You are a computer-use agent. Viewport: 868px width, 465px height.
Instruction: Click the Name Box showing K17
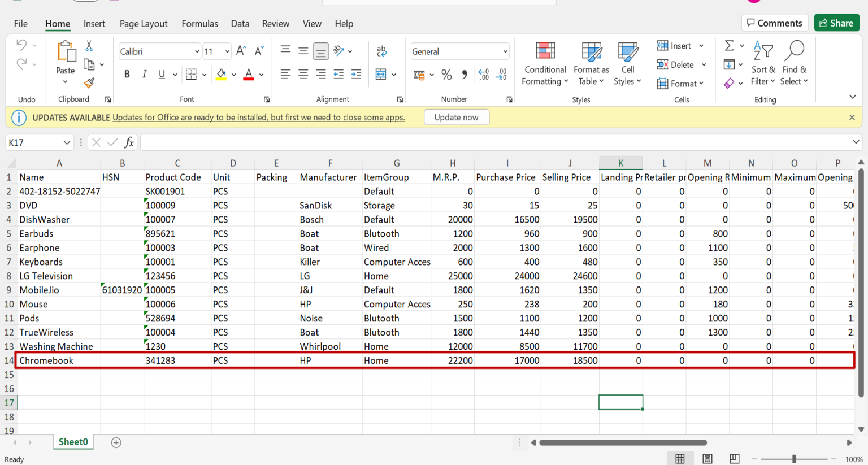coord(40,142)
